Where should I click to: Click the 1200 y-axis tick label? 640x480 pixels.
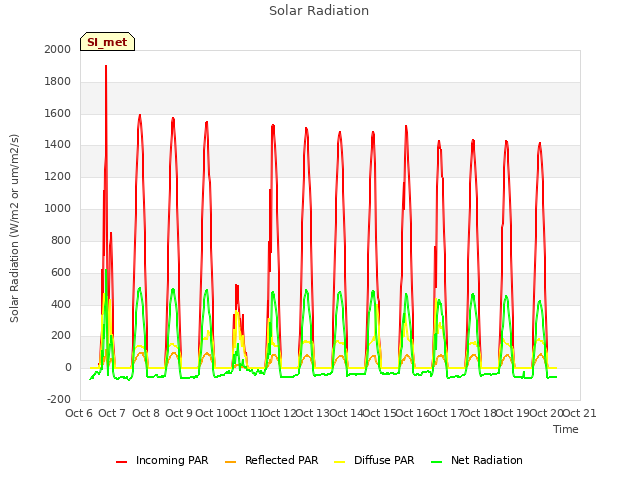pos(58,177)
